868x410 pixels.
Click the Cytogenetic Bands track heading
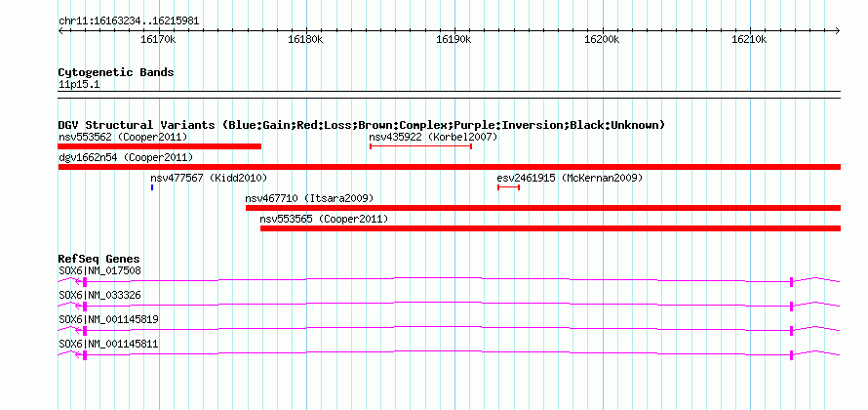click(116, 72)
